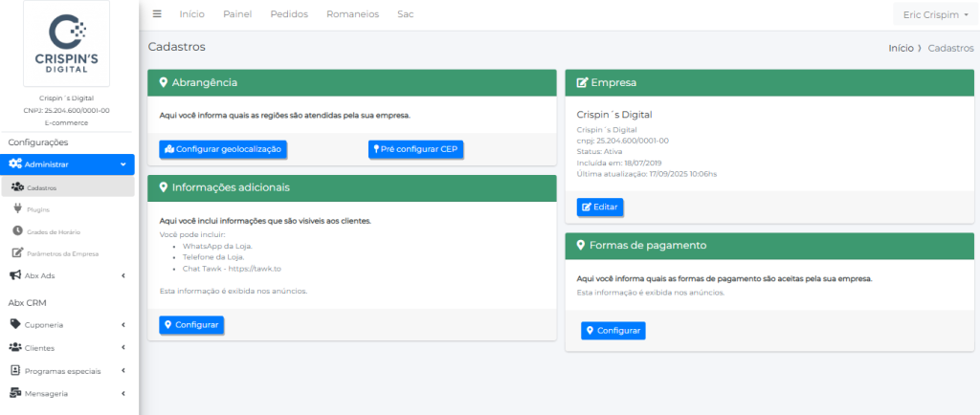980x415 pixels.
Task: Collapse the Administrar sidebar section
Action: (123, 164)
